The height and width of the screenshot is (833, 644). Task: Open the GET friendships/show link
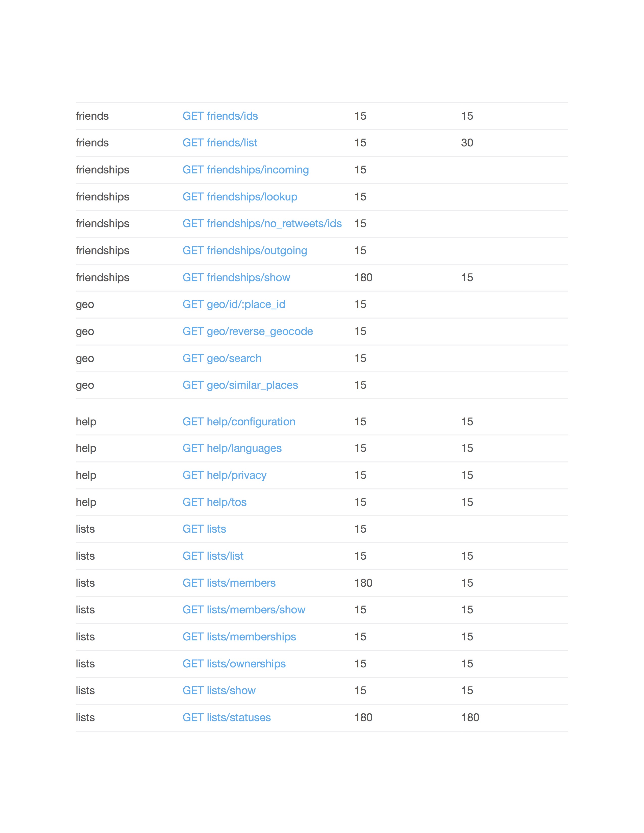pyautogui.click(x=236, y=278)
